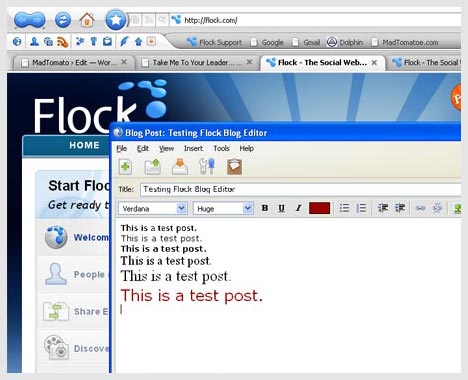Toggle italic formatting
The height and width of the screenshot is (380, 468).
point(298,208)
